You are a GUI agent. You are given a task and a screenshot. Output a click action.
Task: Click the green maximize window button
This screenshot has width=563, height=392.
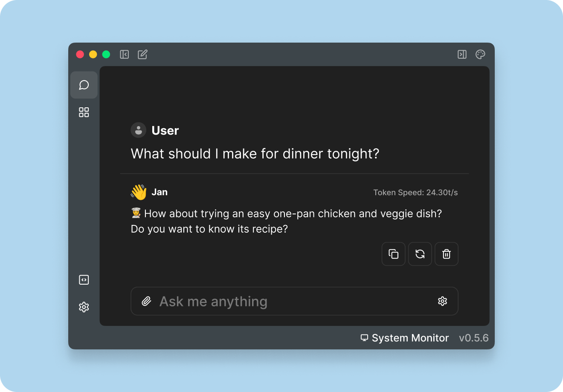click(x=106, y=55)
